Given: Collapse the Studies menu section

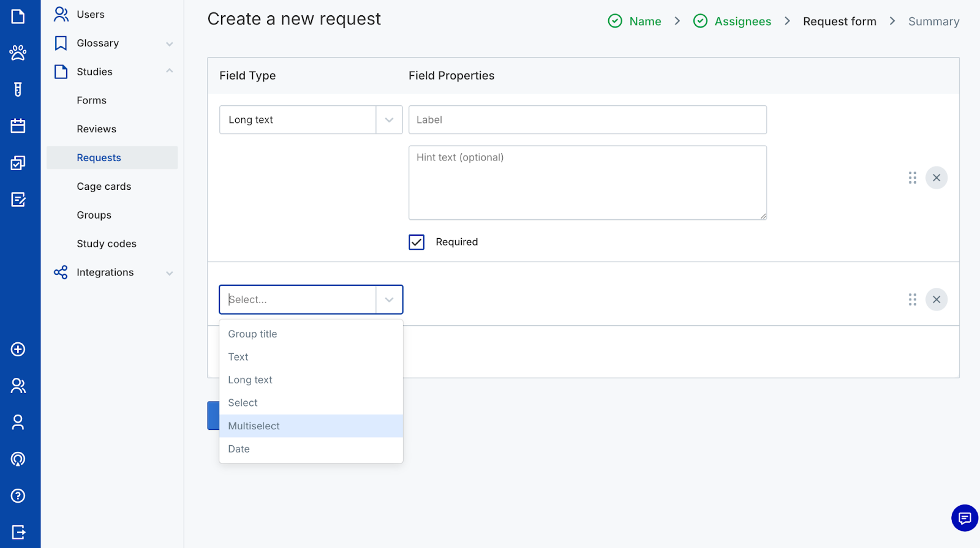Looking at the screenshot, I should (170, 72).
